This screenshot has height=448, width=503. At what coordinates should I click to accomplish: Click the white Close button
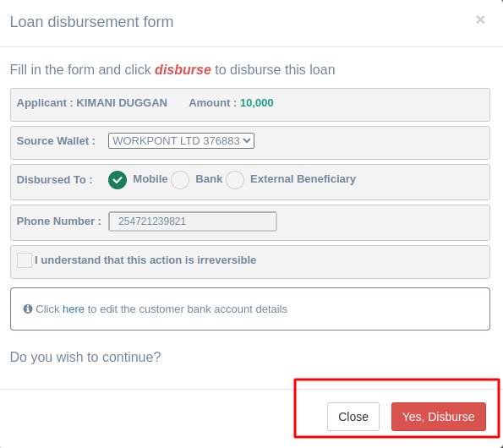pos(353,417)
